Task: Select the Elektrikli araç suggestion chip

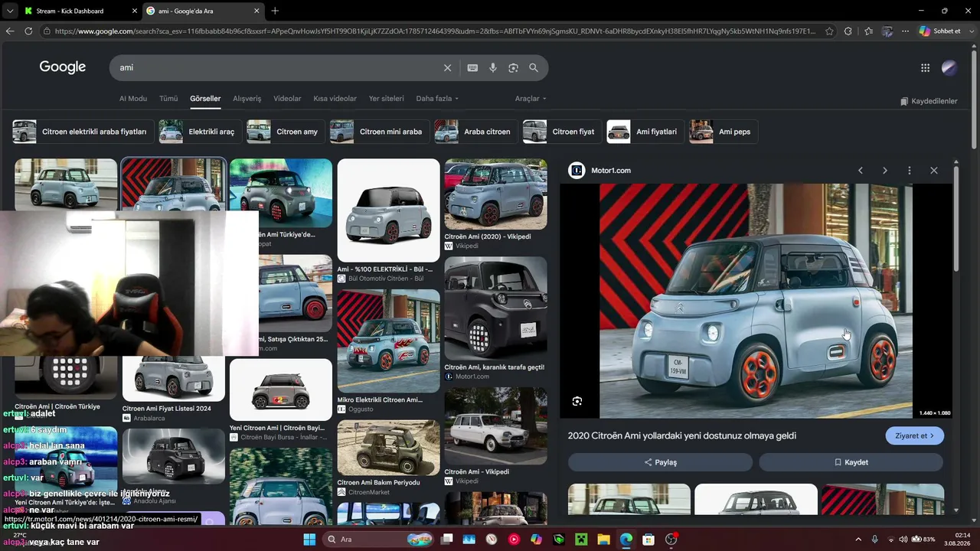Action: click(x=201, y=132)
